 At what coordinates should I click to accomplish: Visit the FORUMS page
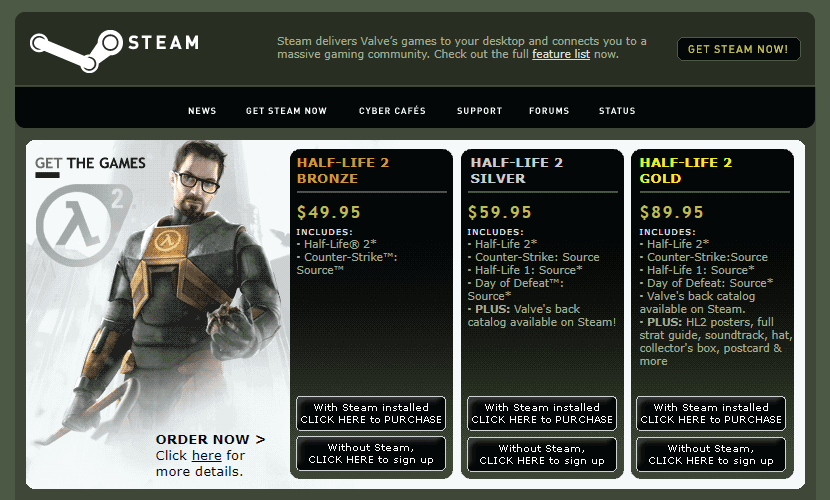pos(549,111)
